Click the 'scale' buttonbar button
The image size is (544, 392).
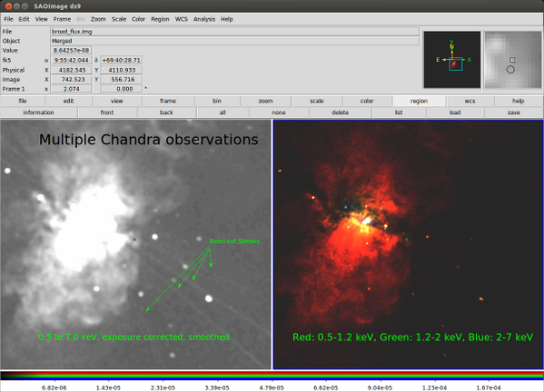point(317,101)
